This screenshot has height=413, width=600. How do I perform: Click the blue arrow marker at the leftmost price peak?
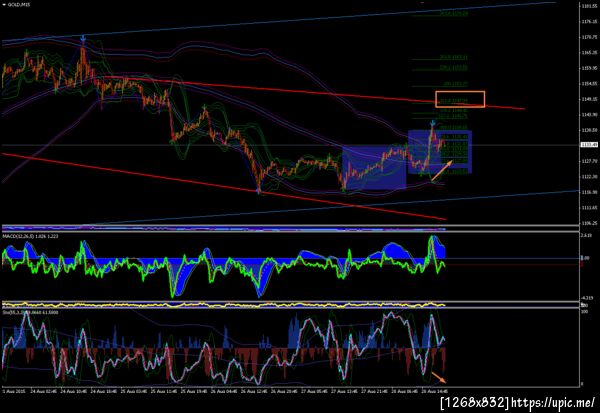83,38
